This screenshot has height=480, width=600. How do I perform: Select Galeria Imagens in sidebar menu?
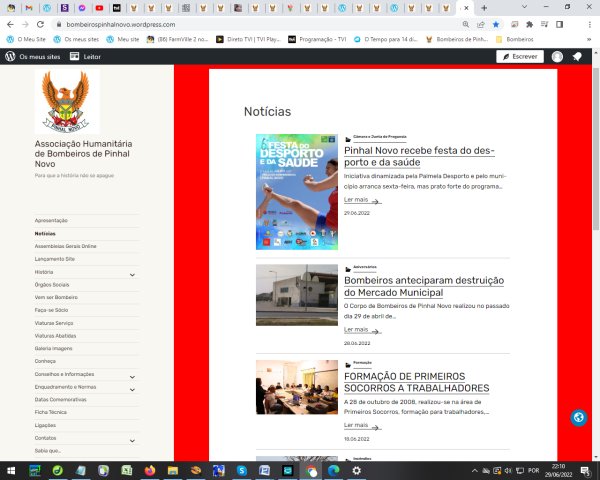(x=54, y=349)
